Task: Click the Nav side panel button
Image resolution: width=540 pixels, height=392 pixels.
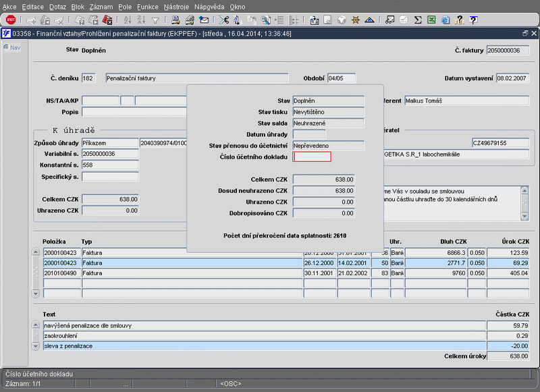Action: (11, 47)
